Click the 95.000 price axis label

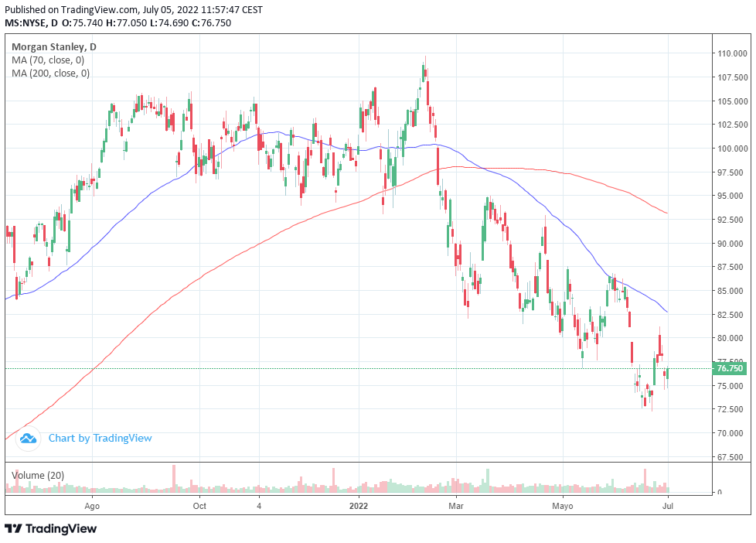click(x=732, y=196)
